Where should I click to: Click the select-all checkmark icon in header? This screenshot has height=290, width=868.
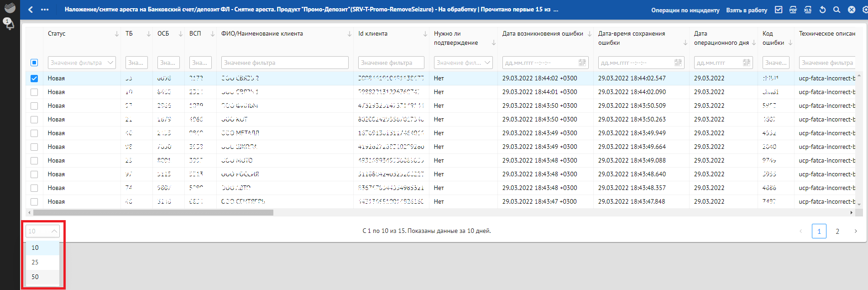pyautogui.click(x=779, y=10)
